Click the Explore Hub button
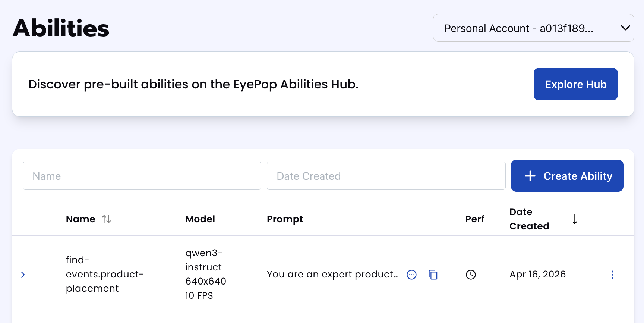This screenshot has width=644, height=323. [575, 84]
